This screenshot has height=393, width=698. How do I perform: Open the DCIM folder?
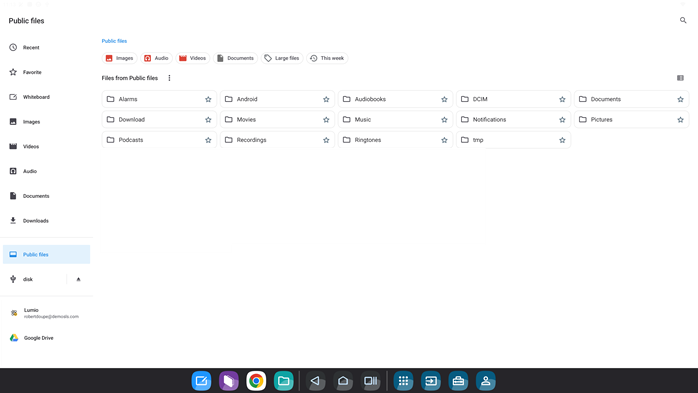point(513,99)
